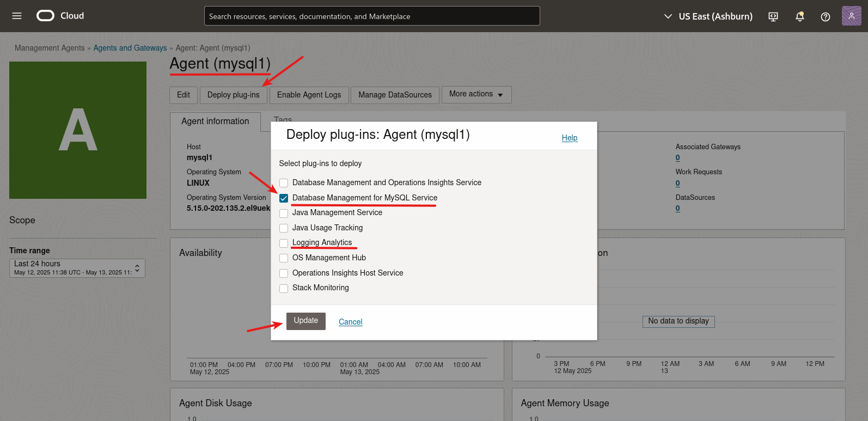The image size is (868, 421).
Task: Go to Agents and Gateways breadcrumb
Action: [130, 48]
